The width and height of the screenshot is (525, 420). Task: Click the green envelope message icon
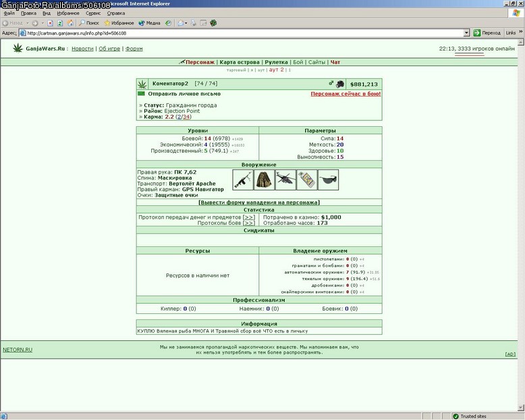click(x=141, y=94)
